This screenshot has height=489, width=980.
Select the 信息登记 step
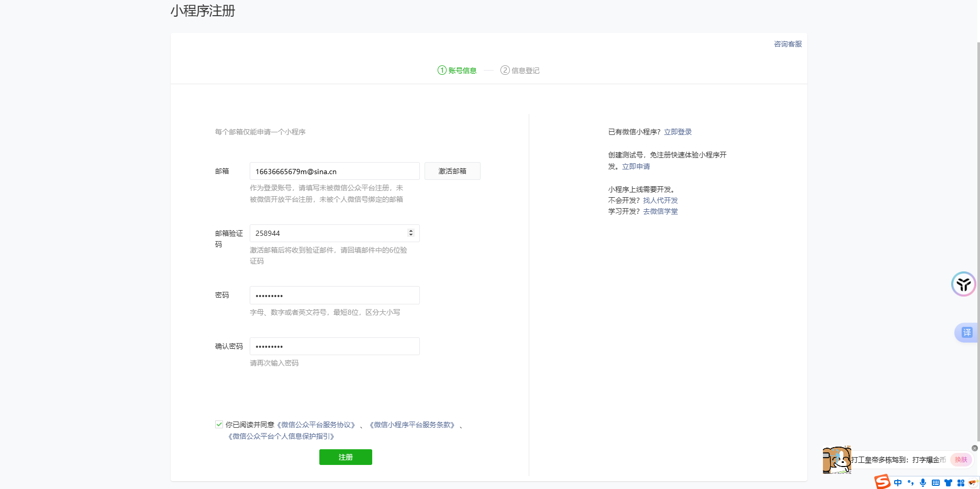[519, 71]
